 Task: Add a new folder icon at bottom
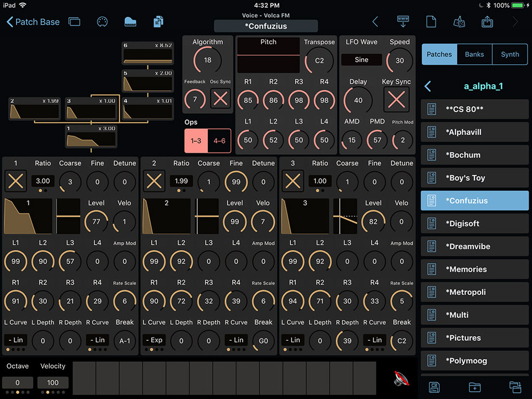[x=475, y=387]
